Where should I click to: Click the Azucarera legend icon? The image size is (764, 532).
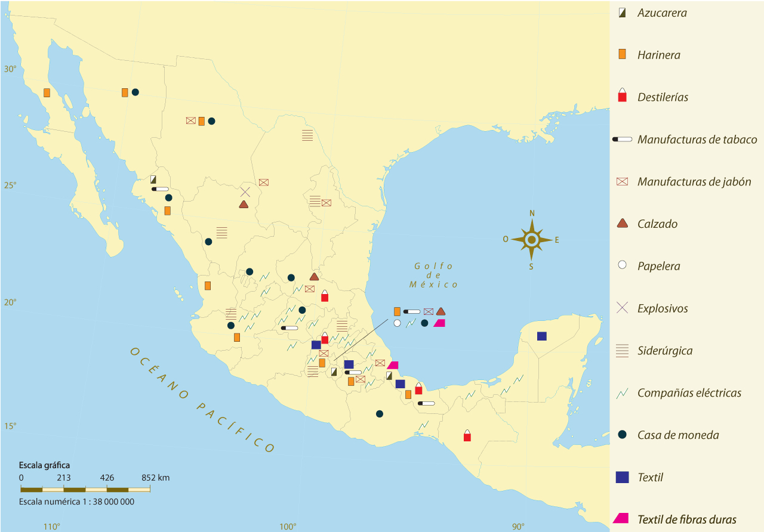(x=622, y=13)
